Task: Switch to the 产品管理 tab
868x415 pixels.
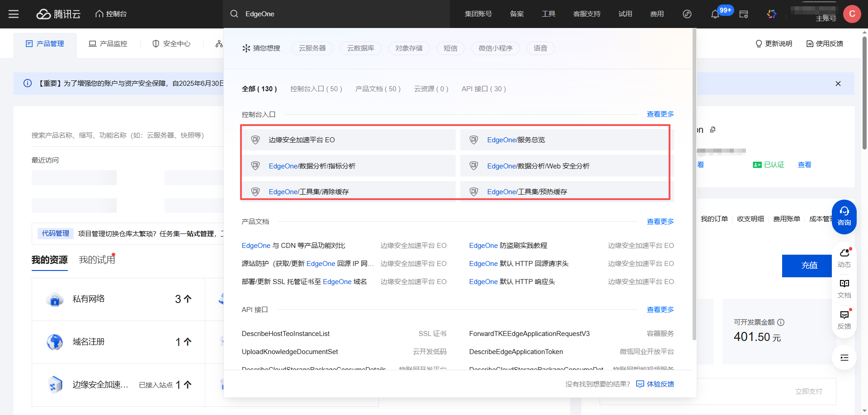Action: [45, 44]
